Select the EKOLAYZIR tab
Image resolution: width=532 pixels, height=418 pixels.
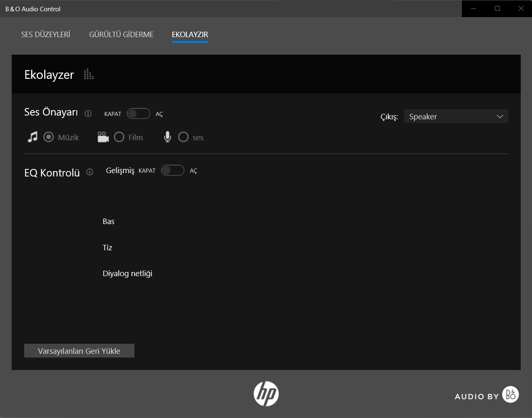[190, 35]
